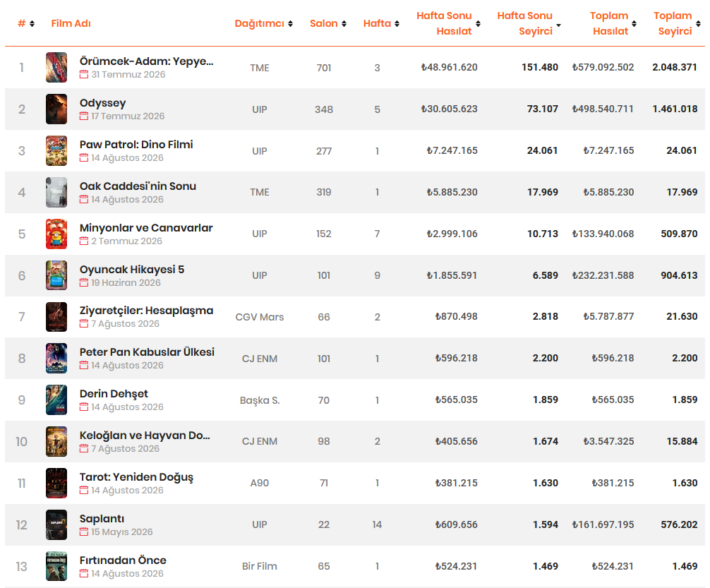Open Fırtınadan Önce title link

pos(123,560)
